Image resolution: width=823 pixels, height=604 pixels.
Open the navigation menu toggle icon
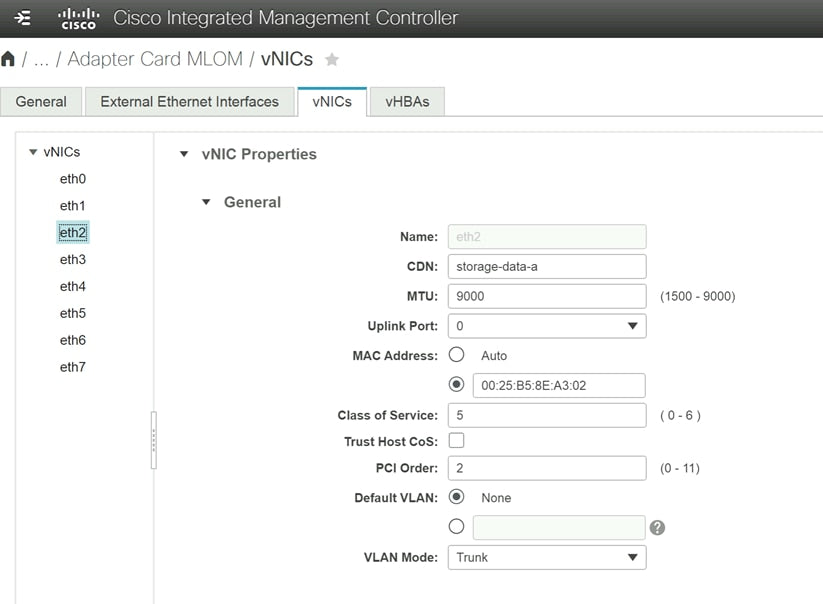coord(23,18)
